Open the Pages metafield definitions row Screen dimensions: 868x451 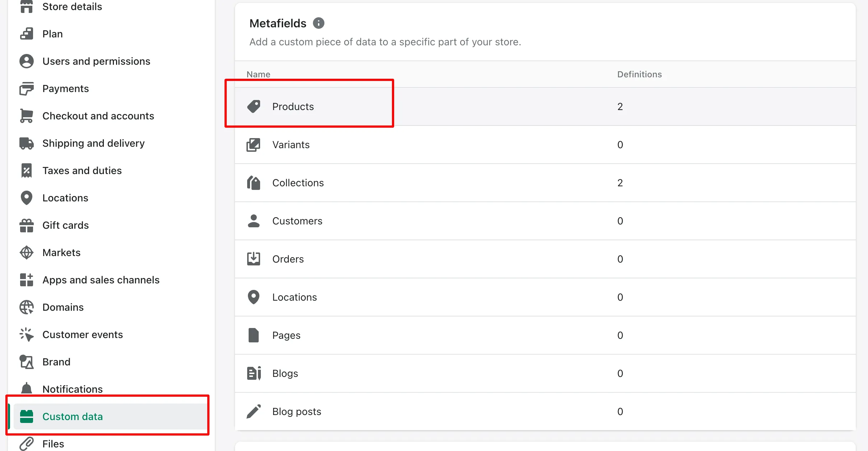[x=545, y=335]
